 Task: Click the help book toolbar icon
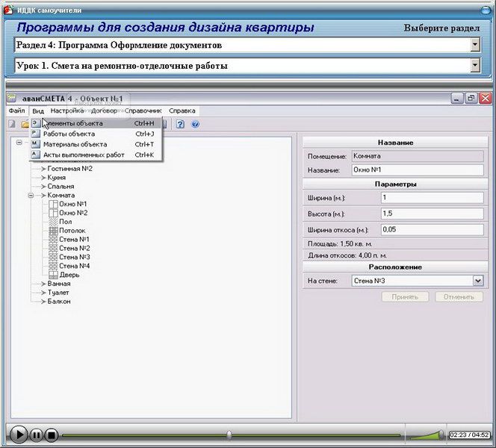click(x=180, y=123)
